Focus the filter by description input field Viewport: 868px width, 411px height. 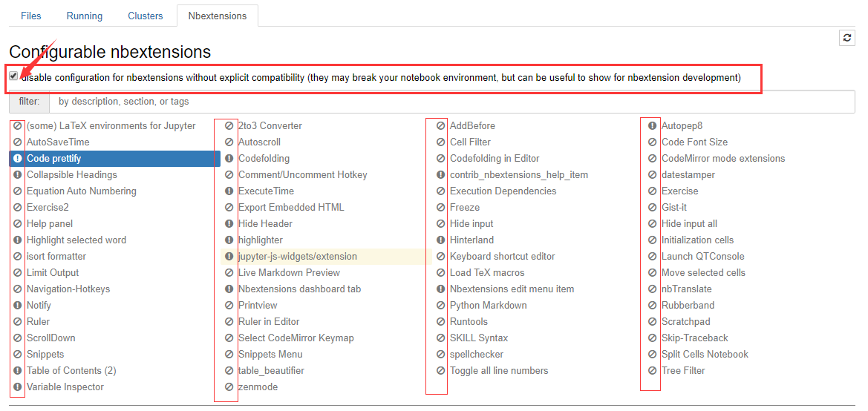click(x=451, y=102)
